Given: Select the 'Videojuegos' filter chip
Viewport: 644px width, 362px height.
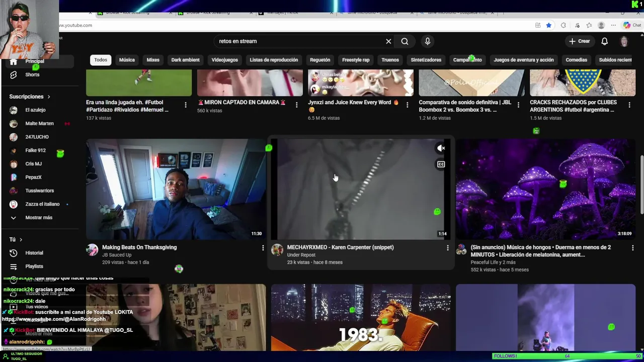Looking at the screenshot, I should pos(224,60).
